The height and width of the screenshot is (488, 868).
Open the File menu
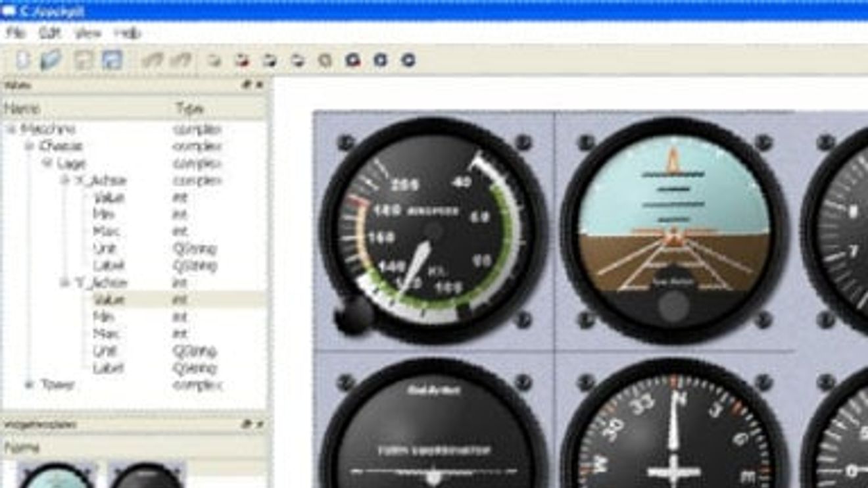(16, 33)
